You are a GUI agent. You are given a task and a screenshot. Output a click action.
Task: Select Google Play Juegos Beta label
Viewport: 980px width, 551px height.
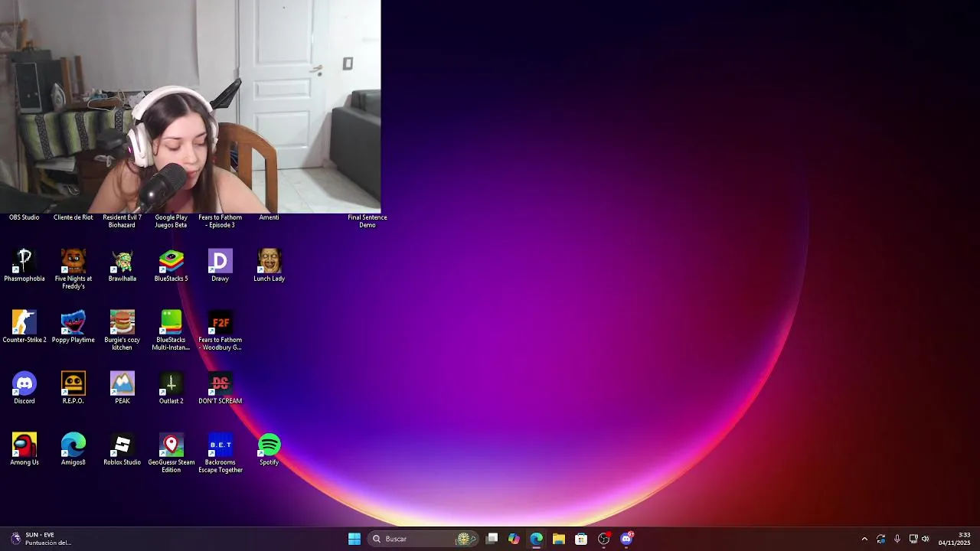click(171, 221)
